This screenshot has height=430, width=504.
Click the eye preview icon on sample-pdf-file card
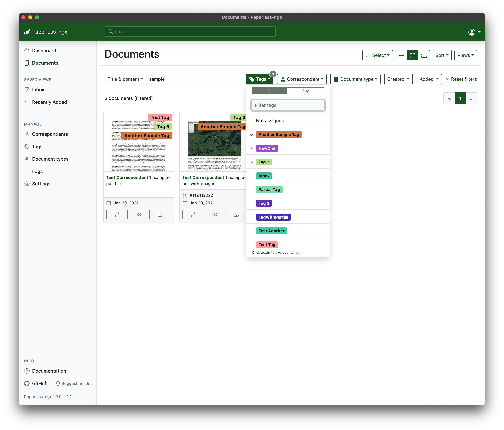coord(138,214)
